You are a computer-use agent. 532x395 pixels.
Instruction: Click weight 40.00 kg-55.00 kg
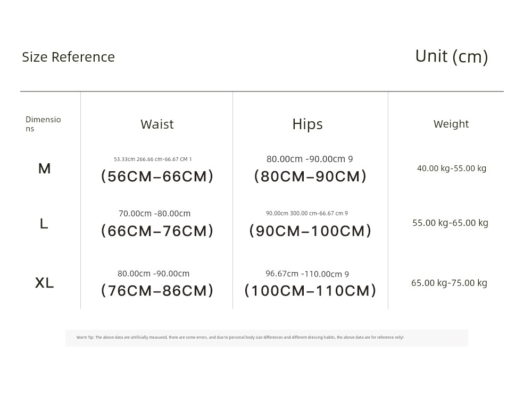click(452, 168)
